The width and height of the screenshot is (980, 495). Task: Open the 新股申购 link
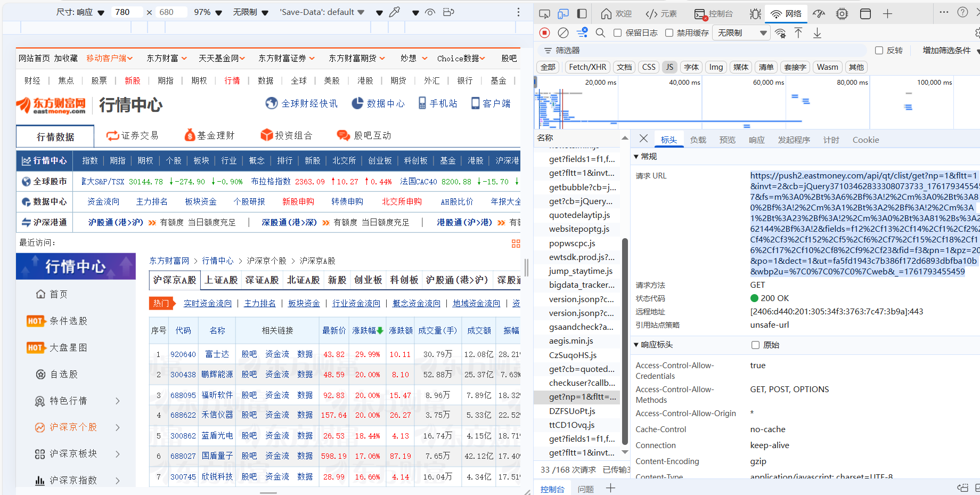(298, 202)
